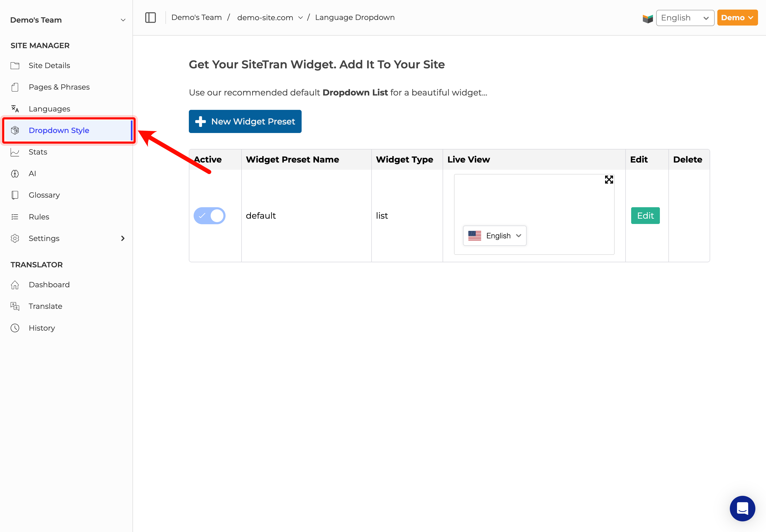The width and height of the screenshot is (766, 532).
Task: Click the Dropdown Style cube icon
Action: pos(15,130)
